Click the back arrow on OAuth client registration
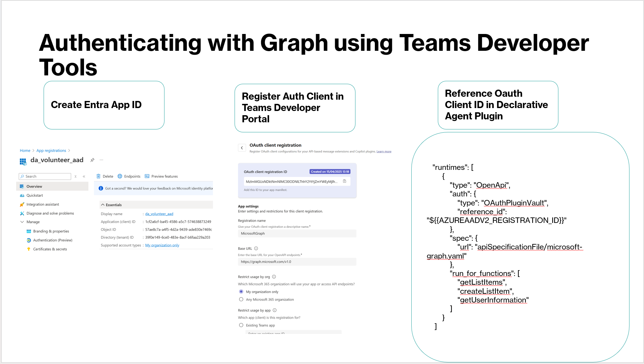The width and height of the screenshot is (644, 364). pos(242,148)
